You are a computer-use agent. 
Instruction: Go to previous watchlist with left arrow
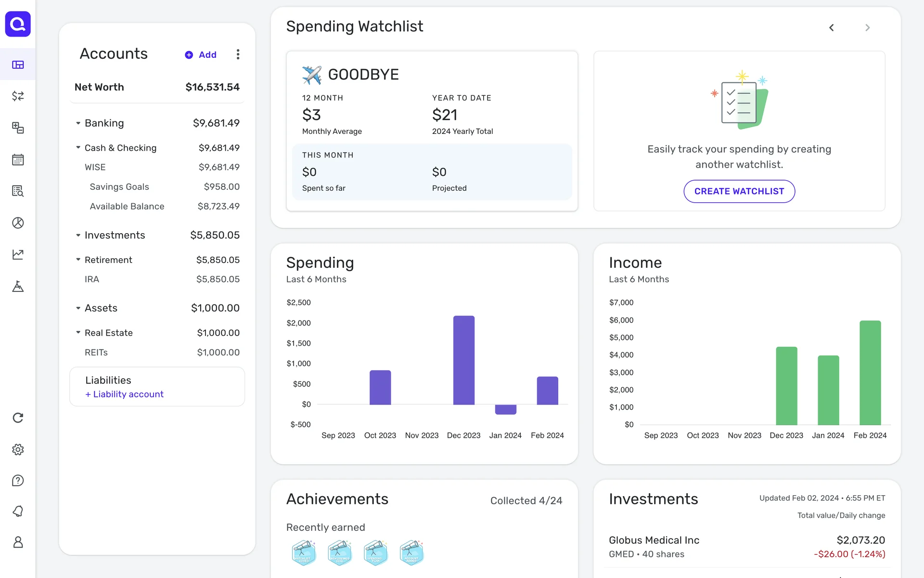tap(831, 27)
